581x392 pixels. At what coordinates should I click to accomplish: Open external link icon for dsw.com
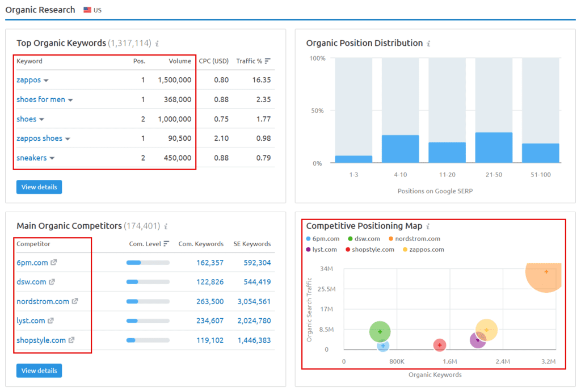[52, 282]
